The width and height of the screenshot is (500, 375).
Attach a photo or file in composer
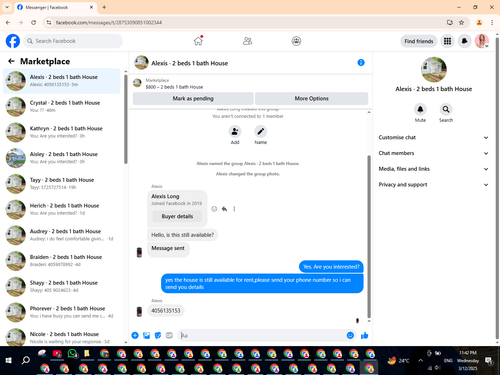(x=146, y=335)
